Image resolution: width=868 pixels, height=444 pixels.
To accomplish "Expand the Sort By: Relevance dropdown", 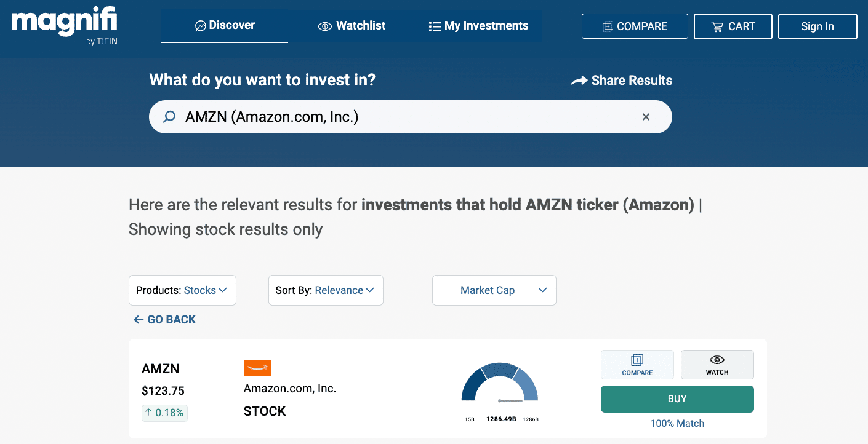I will (x=326, y=290).
